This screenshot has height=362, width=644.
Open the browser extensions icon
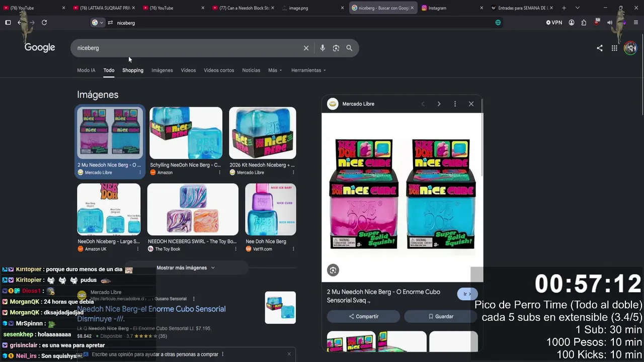pyautogui.click(x=584, y=23)
